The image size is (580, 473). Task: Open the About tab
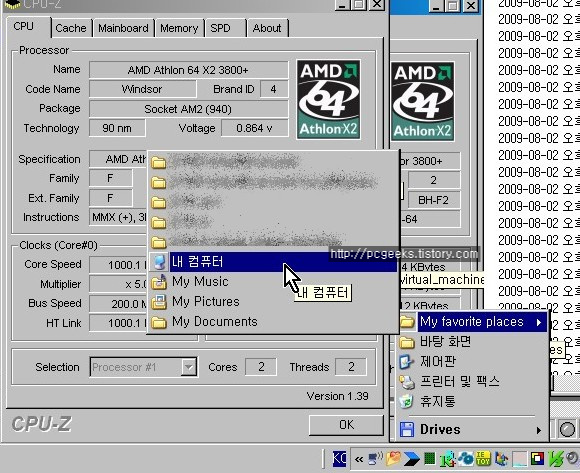(267, 28)
